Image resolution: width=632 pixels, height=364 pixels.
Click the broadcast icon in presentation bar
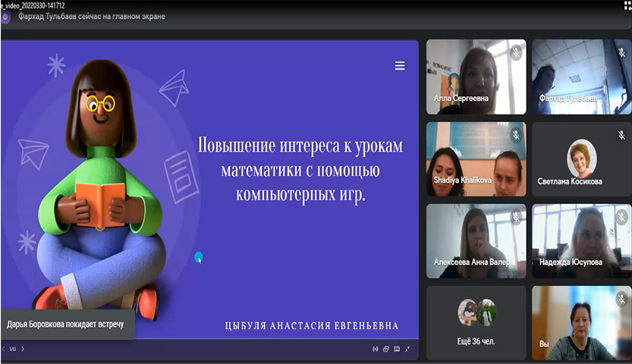pyautogui.click(x=376, y=350)
